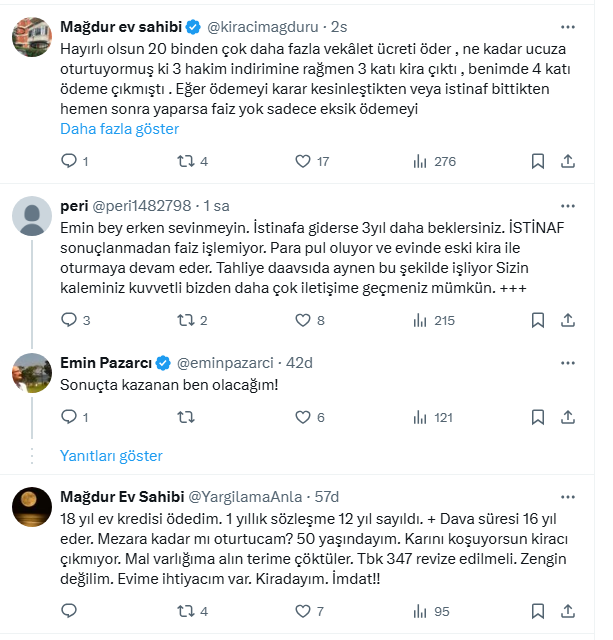This screenshot has width=613, height=640.
Task: Expand tweet with 'Daha fazla göster'
Action: click(x=119, y=129)
